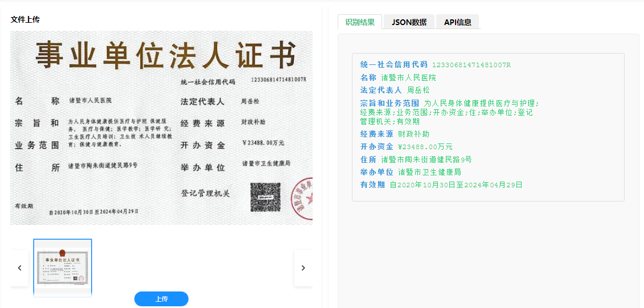The image size is (644, 308).
Task: Select the 有效期 date range in results
Action: click(456, 185)
